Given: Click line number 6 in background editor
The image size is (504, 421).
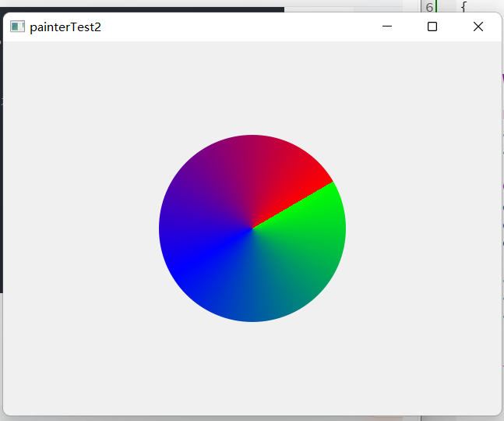Looking at the screenshot, I should pyautogui.click(x=429, y=7).
